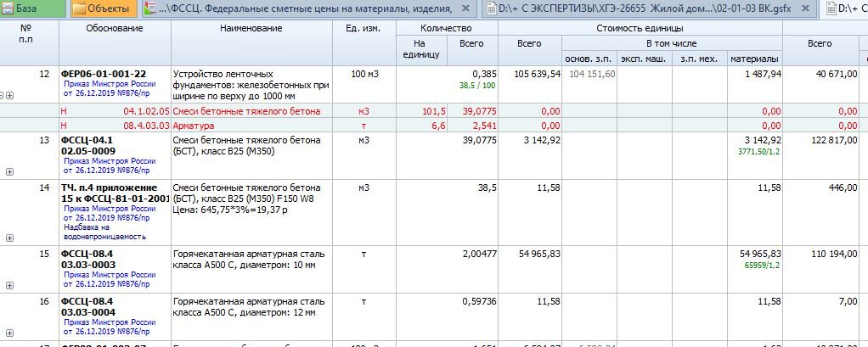
Task: Click the document icon on the last D:\+ tab
Action: (831, 8)
